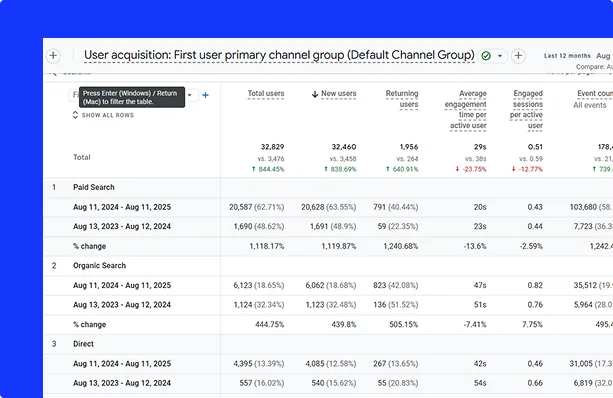The height and width of the screenshot is (398, 613).
Task: Click Paid Search % change 1,118.17%
Action: (267, 246)
